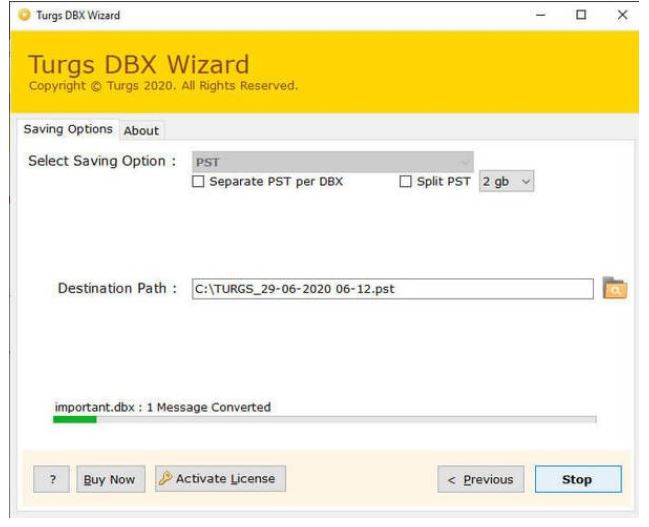Click the Buy Now button
The height and width of the screenshot is (527, 649).
(x=111, y=479)
